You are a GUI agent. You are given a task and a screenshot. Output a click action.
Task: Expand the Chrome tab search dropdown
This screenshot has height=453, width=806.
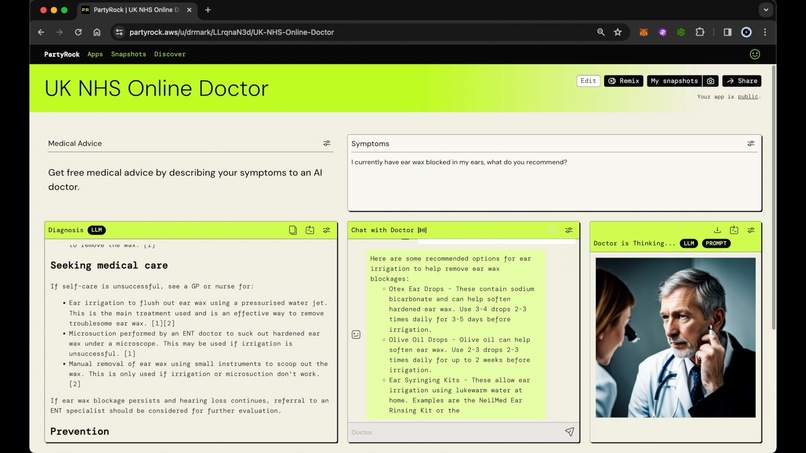tap(766, 10)
